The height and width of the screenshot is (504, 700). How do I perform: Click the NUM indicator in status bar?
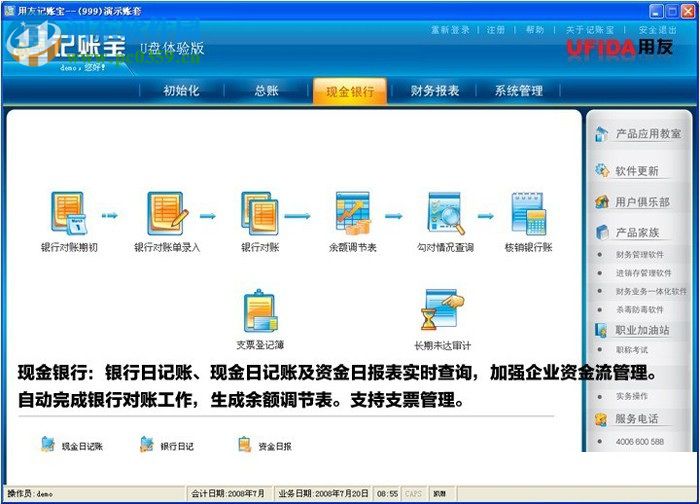coord(440,494)
